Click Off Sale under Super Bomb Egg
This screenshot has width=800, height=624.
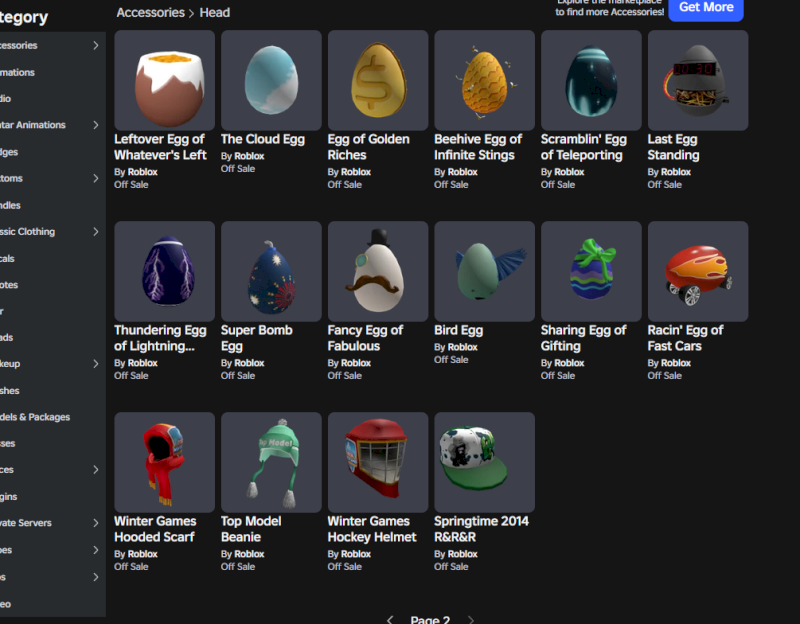click(238, 376)
